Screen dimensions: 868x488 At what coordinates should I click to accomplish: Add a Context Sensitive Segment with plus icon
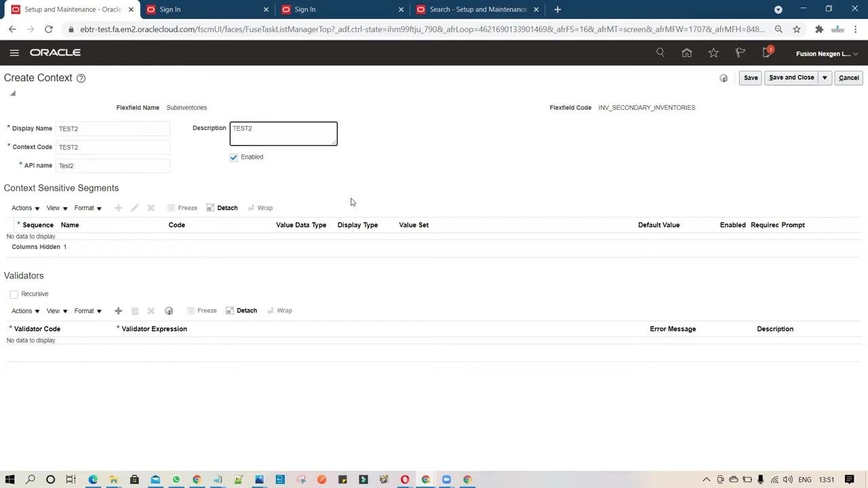point(118,208)
